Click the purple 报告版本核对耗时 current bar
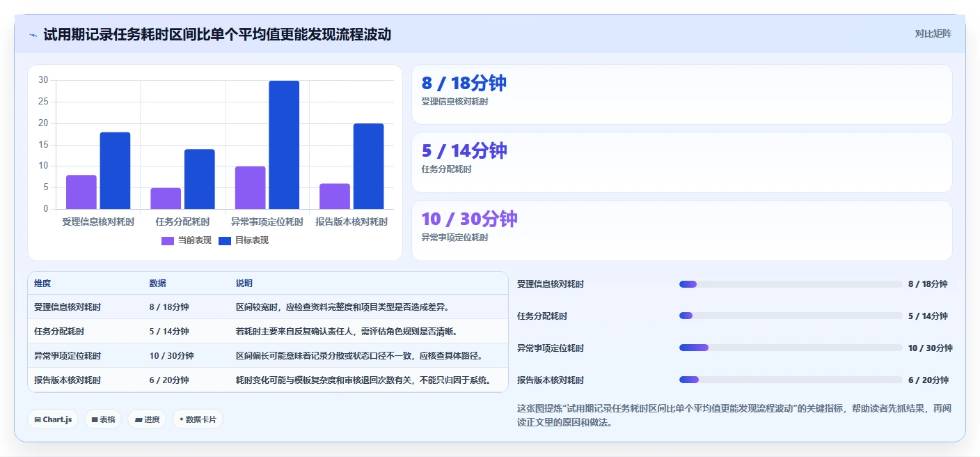The width and height of the screenshot is (980, 457). point(335,196)
